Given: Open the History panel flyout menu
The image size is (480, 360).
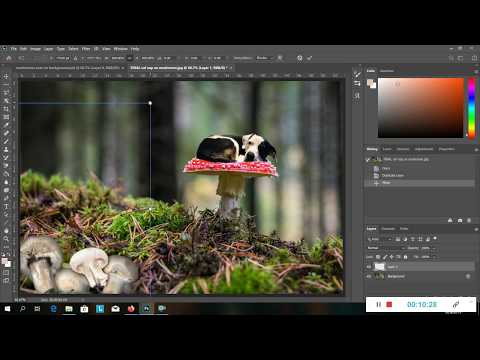Looking at the screenshot, I should (x=476, y=150).
